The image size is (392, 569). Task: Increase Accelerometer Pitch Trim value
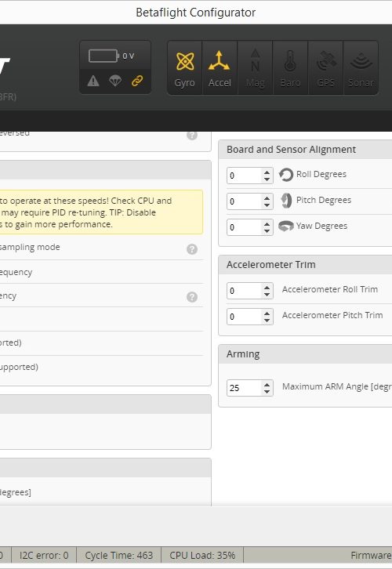(267, 313)
